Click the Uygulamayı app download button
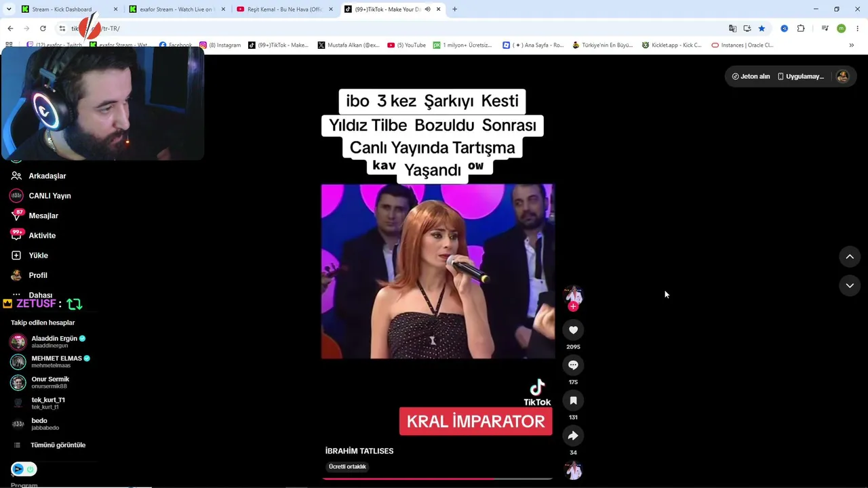This screenshot has width=868, height=488. 801,77
